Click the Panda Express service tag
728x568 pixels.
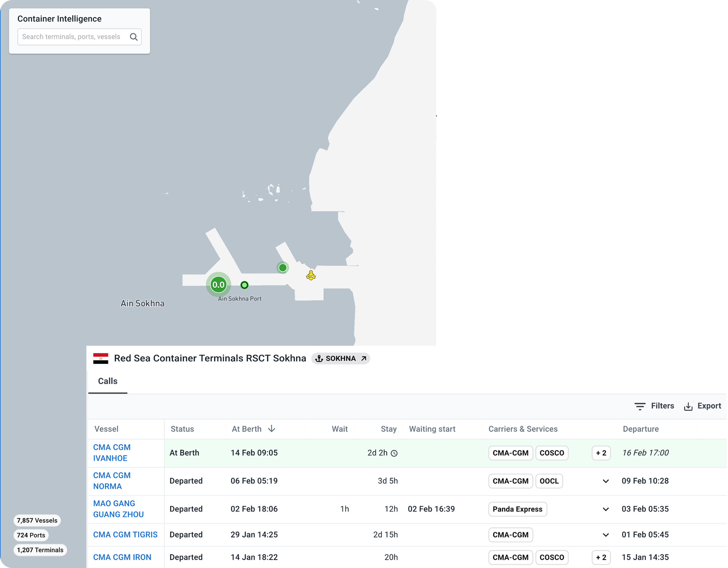517,509
